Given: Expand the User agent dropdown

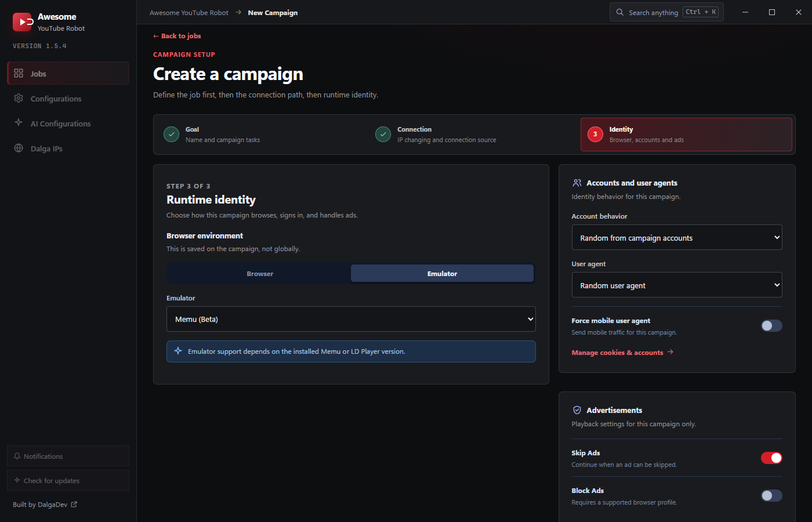Looking at the screenshot, I should coord(677,285).
